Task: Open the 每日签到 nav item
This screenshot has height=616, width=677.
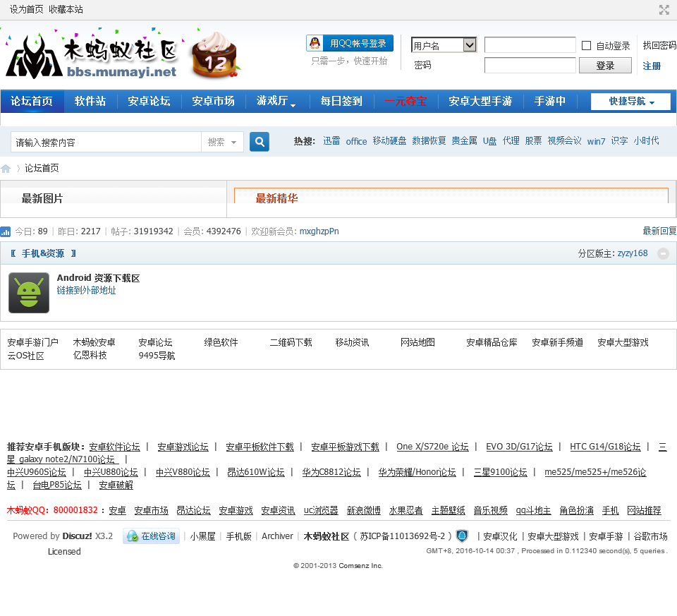Action: pos(341,101)
